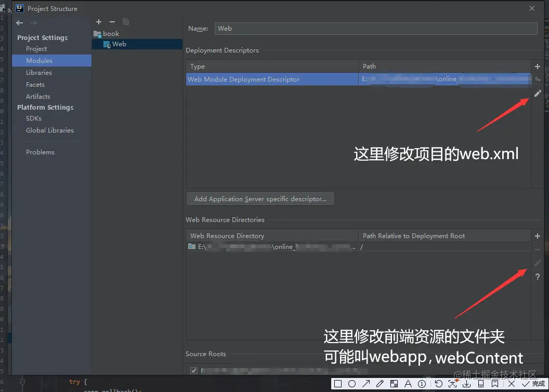Switch to the SDKs section under Platform Settings
549x392 pixels.
click(x=34, y=118)
